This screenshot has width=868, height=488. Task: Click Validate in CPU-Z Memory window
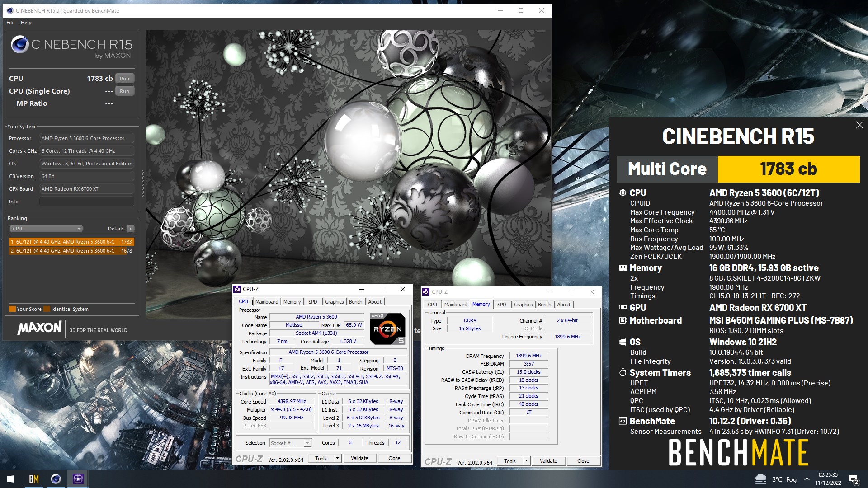548,461
